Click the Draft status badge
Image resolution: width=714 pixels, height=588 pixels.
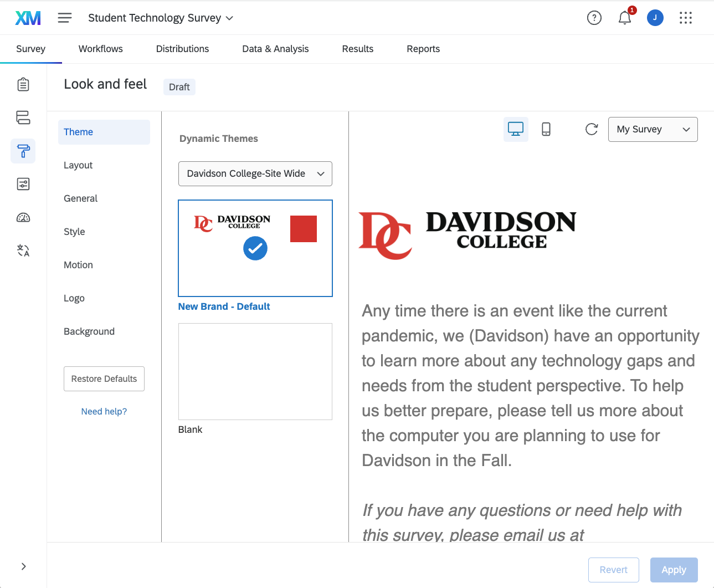(x=179, y=87)
